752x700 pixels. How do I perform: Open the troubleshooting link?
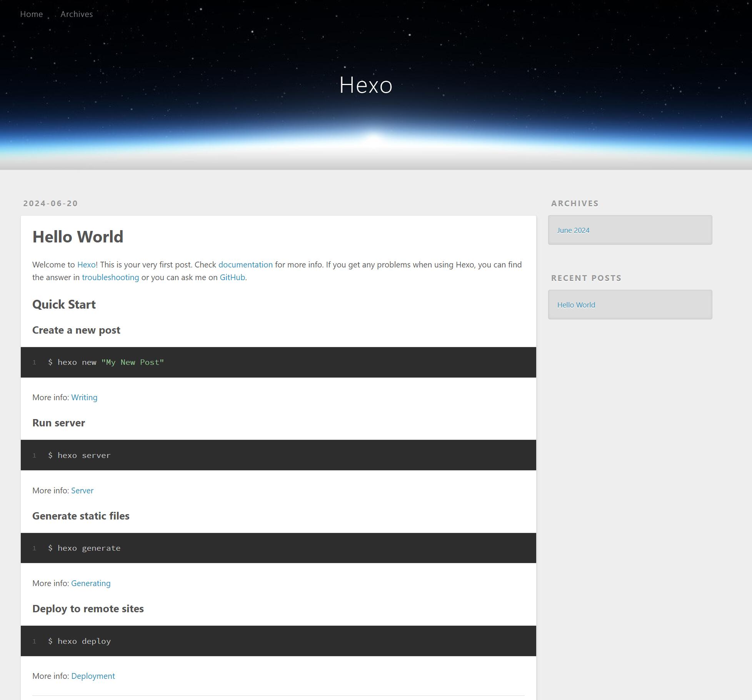[x=110, y=277]
